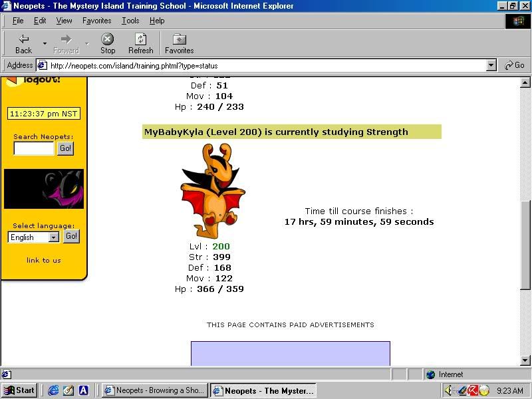Screen dimensions: 532x399
Task: Click the pen-shaped system tray icon
Action: point(462,390)
